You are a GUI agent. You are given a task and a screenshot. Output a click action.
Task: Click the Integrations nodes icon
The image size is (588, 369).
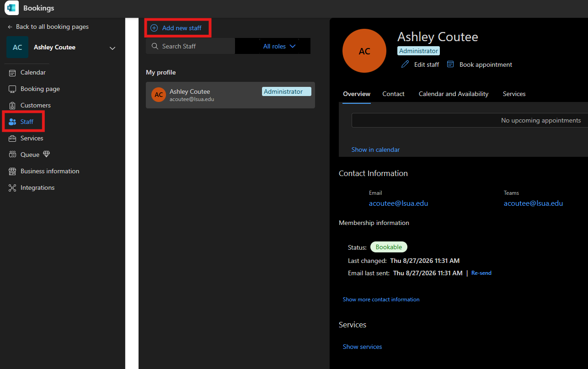(x=12, y=188)
